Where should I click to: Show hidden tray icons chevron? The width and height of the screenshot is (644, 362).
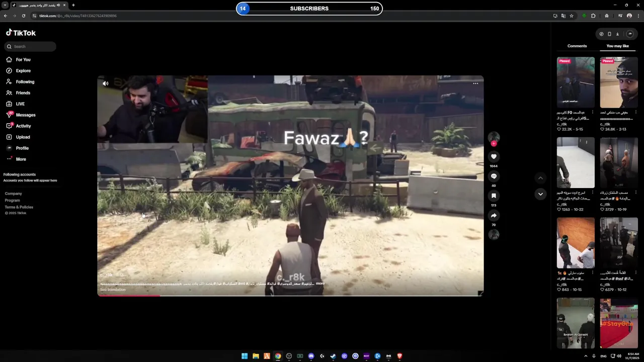click(586, 356)
